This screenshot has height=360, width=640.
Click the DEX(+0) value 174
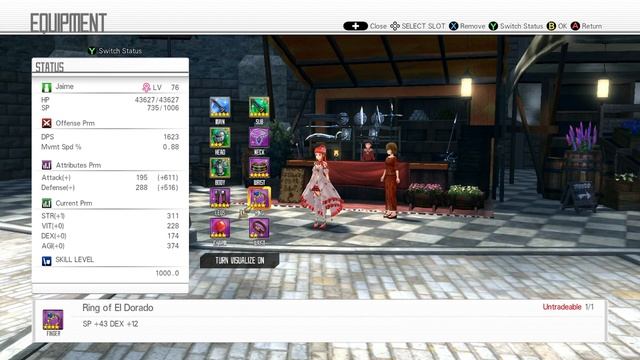173,236
